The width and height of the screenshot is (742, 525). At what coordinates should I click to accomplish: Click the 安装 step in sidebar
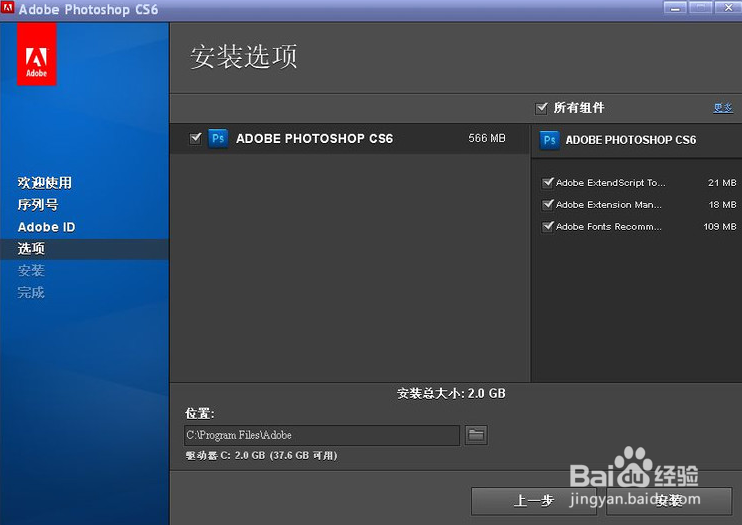pyautogui.click(x=31, y=270)
